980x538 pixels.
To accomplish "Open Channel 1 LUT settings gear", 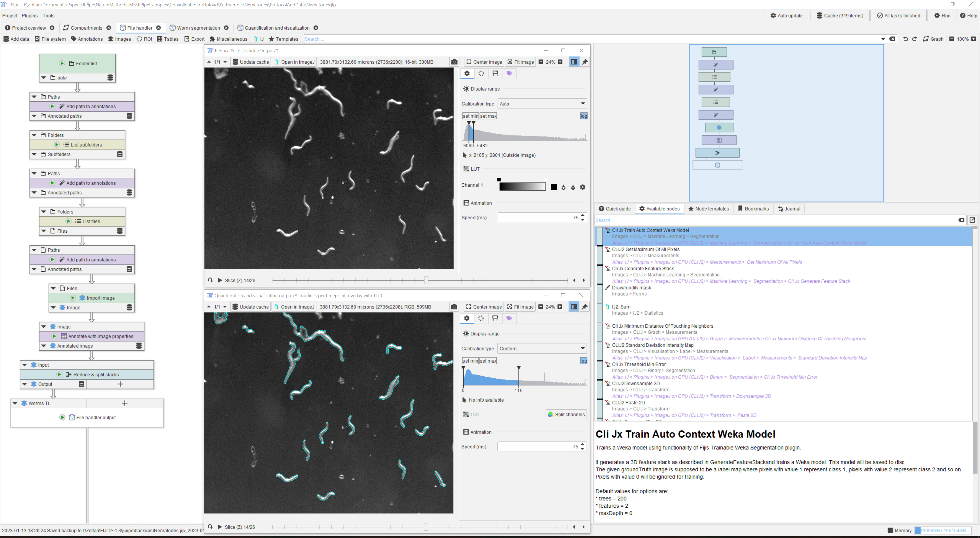I will coord(582,187).
